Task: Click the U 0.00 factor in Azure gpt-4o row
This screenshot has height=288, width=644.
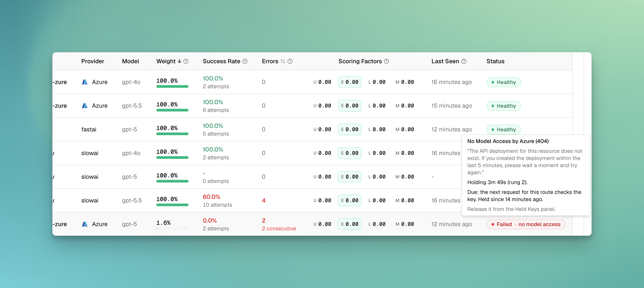Action: [x=322, y=82]
